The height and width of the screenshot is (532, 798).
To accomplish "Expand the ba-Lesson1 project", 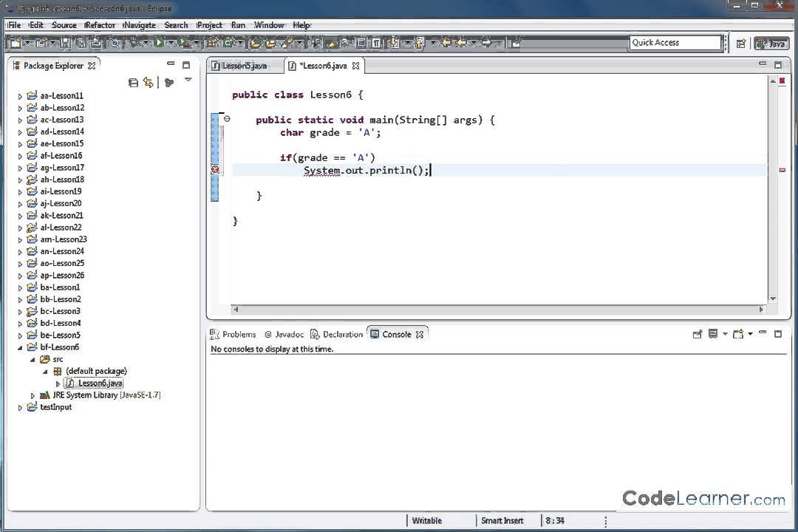I will pos(20,287).
